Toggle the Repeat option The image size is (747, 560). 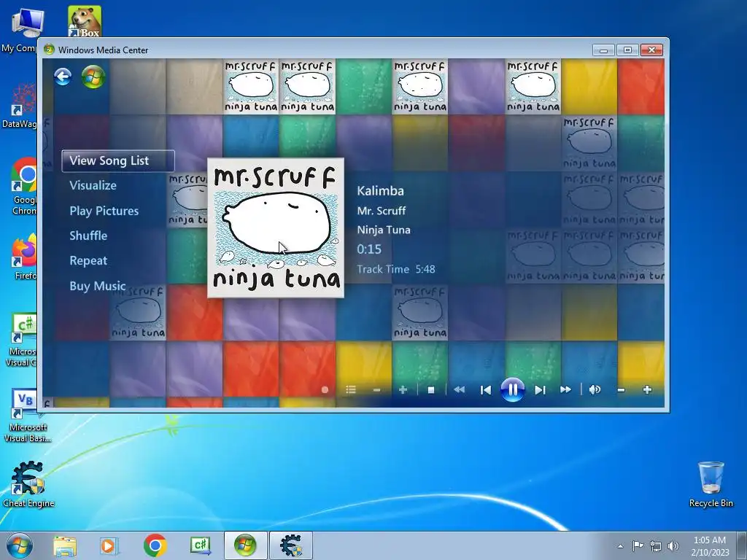tap(88, 260)
